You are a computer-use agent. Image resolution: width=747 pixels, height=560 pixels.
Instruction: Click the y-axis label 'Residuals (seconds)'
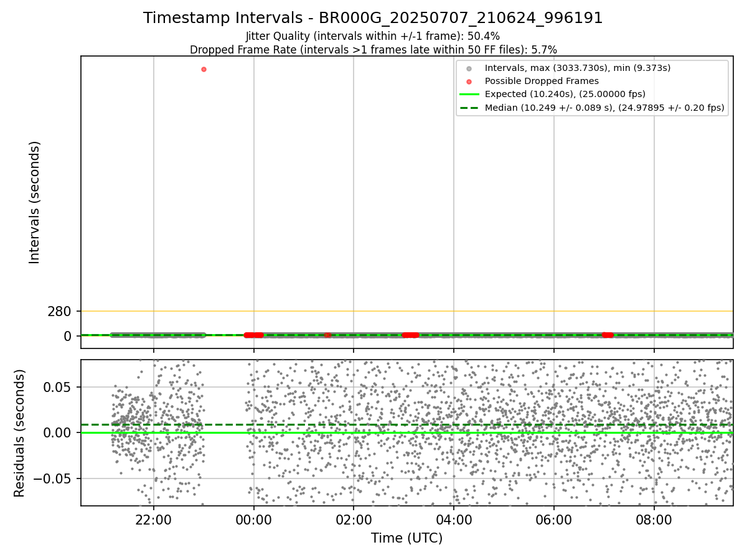point(20,433)
